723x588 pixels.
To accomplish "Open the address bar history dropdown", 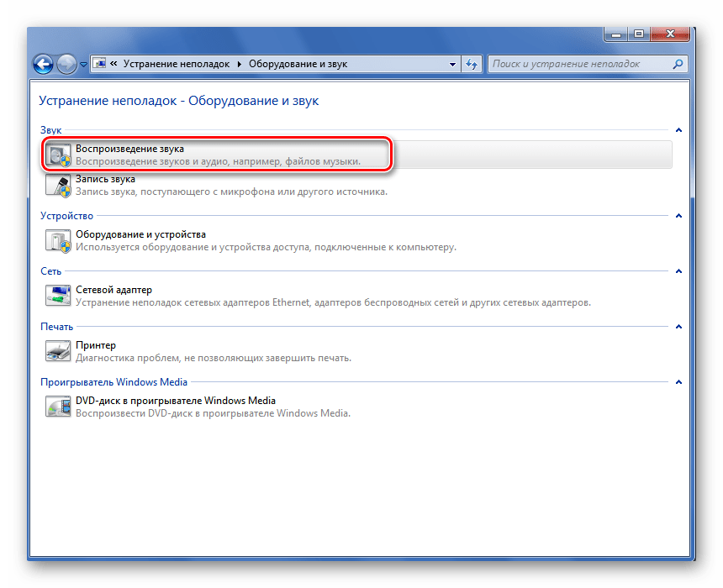I will coord(452,64).
